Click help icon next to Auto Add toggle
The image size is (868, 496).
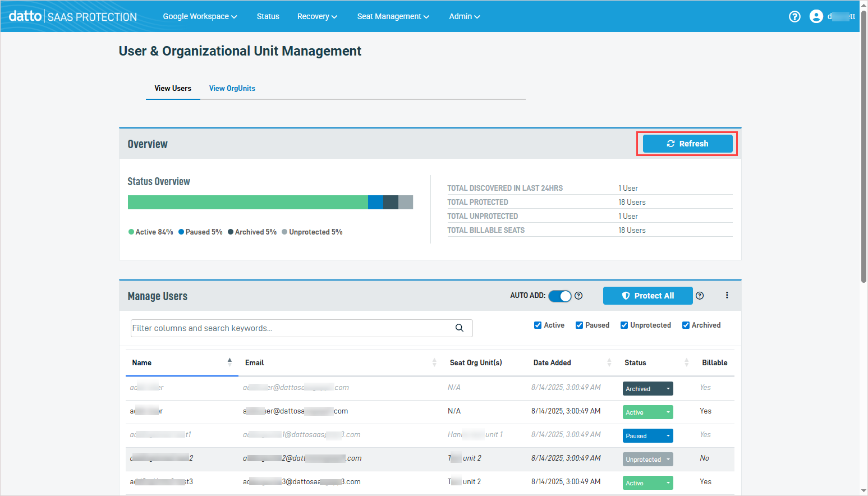578,296
